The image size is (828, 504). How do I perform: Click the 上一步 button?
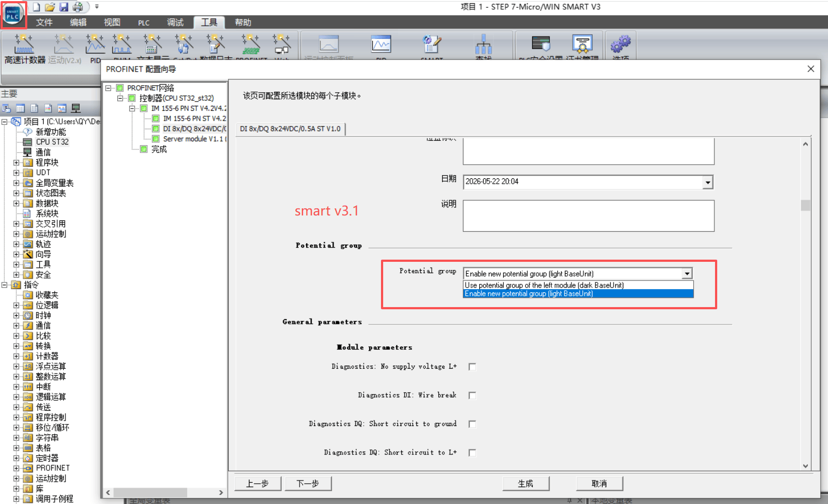click(x=258, y=484)
